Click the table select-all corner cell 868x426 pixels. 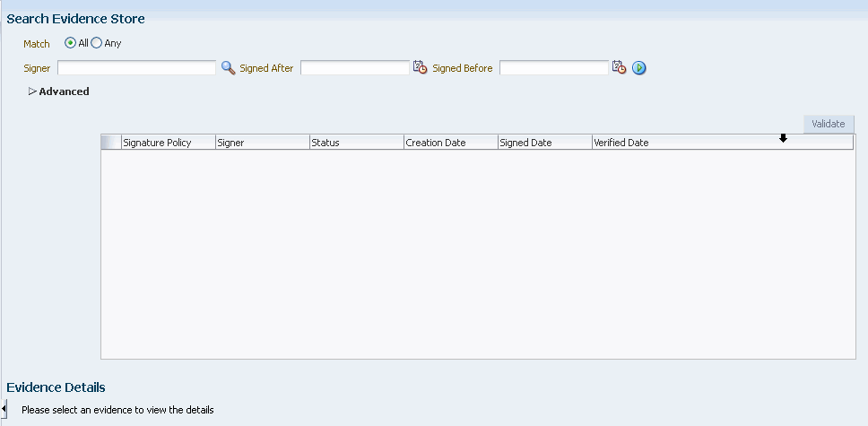(111, 143)
